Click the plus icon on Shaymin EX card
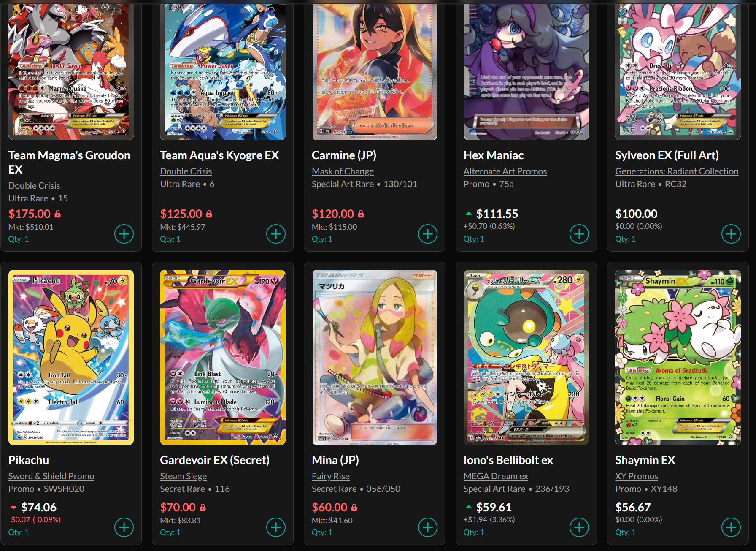Image resolution: width=756 pixels, height=551 pixels. (731, 527)
